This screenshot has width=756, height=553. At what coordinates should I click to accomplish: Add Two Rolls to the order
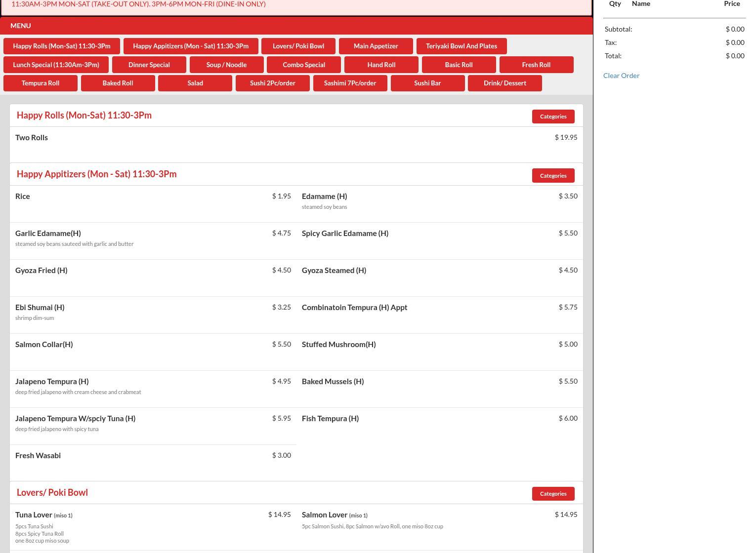296,144
